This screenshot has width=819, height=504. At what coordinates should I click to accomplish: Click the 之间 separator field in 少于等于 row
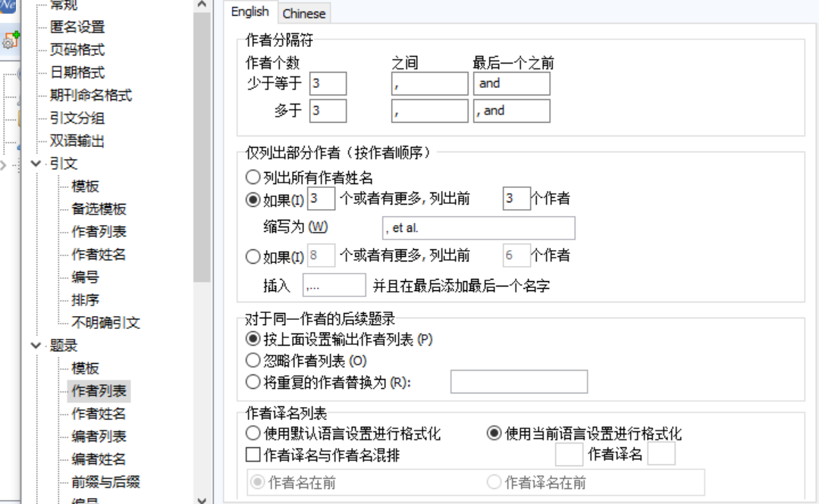(429, 83)
